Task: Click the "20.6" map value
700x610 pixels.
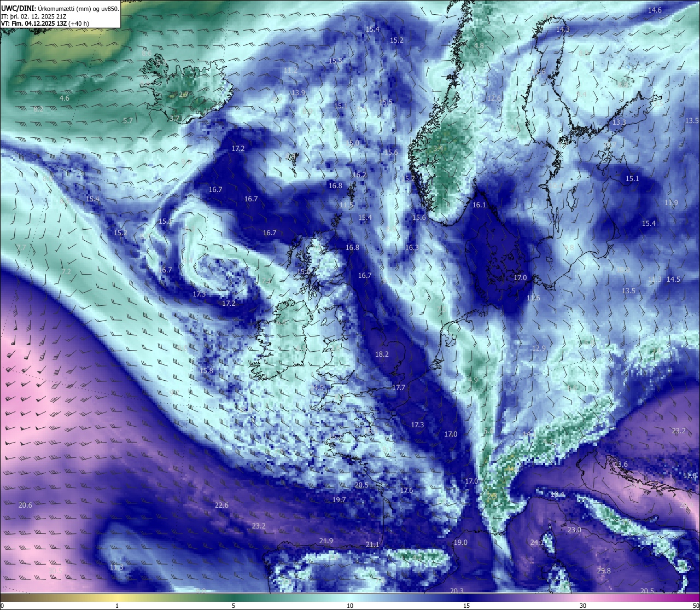Action: (25, 506)
